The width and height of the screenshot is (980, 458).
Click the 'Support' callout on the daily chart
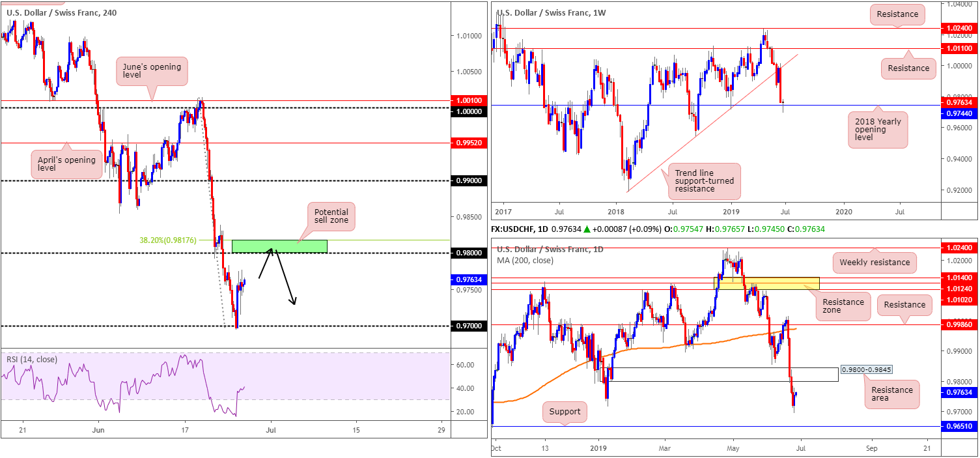(x=564, y=412)
